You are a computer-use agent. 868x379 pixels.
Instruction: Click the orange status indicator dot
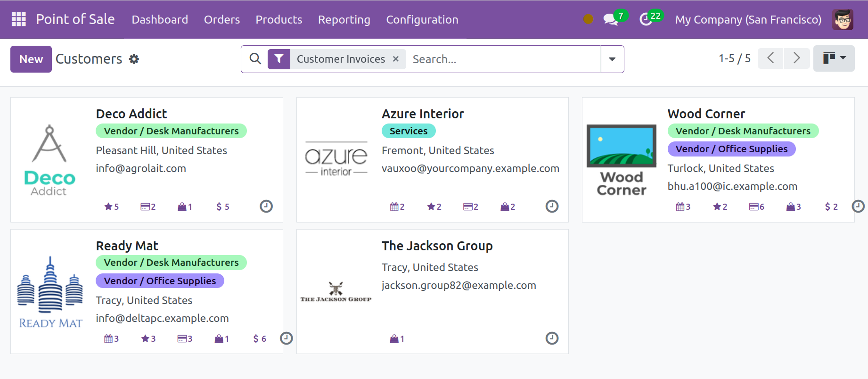click(x=588, y=19)
